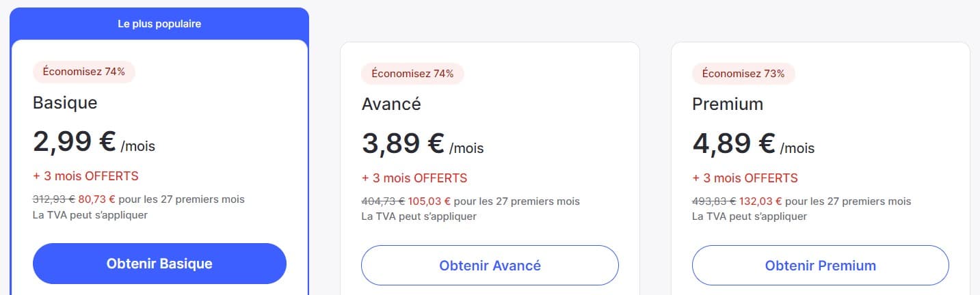Viewport: 980px width, 295px height.
Task: Select the Premium plan title
Action: click(x=728, y=104)
